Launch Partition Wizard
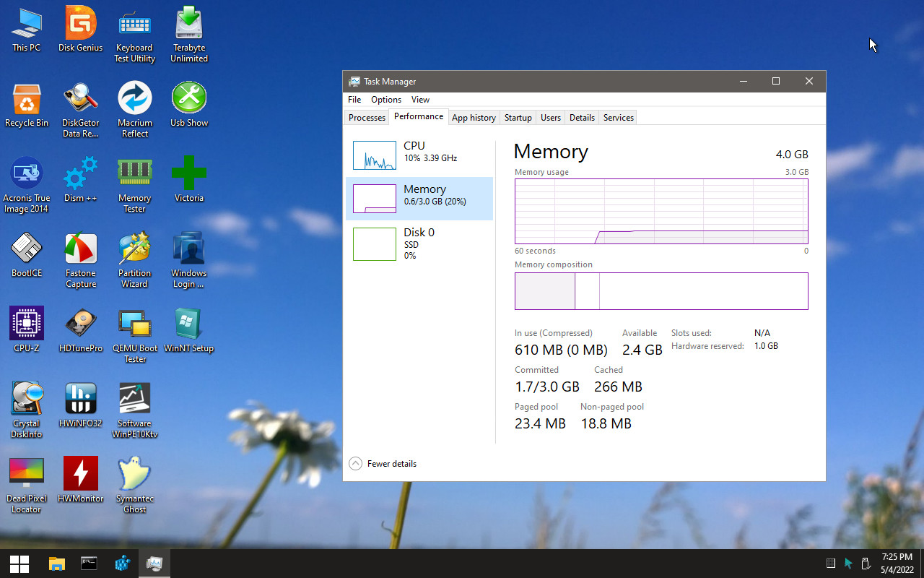Image resolution: width=924 pixels, height=578 pixels. 135,259
